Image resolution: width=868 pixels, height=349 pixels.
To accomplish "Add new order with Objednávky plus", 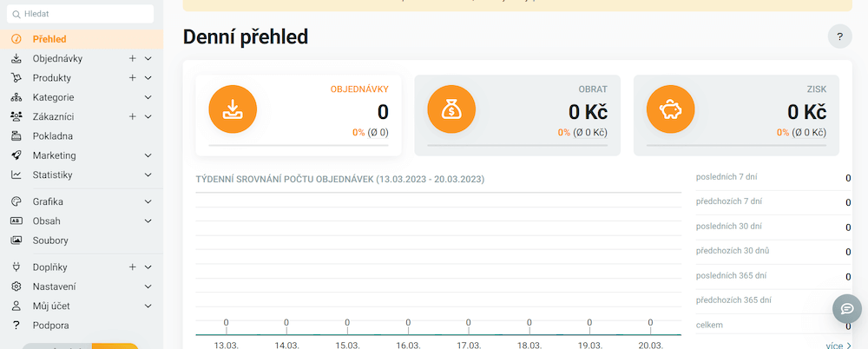I will 132,59.
